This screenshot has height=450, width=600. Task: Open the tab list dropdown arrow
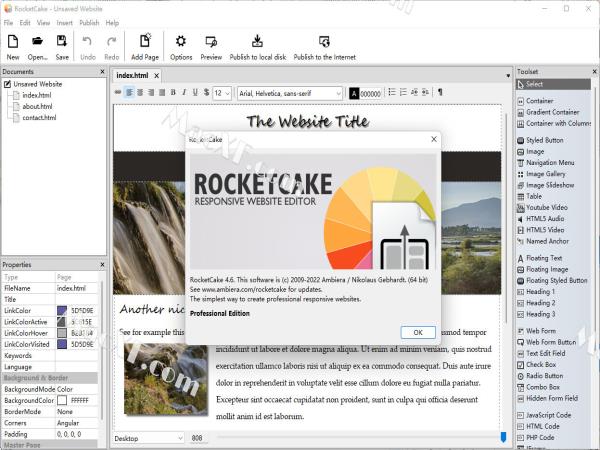508,76
